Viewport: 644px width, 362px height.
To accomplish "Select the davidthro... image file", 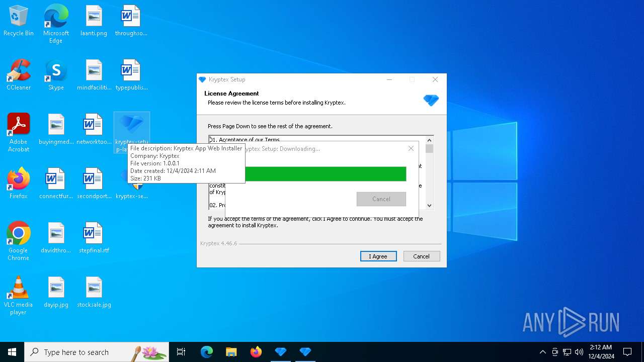I will pyautogui.click(x=56, y=238).
